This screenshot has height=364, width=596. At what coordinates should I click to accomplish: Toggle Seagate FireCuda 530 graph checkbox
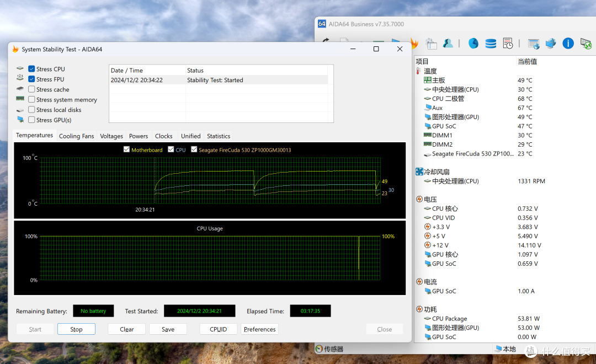point(194,149)
